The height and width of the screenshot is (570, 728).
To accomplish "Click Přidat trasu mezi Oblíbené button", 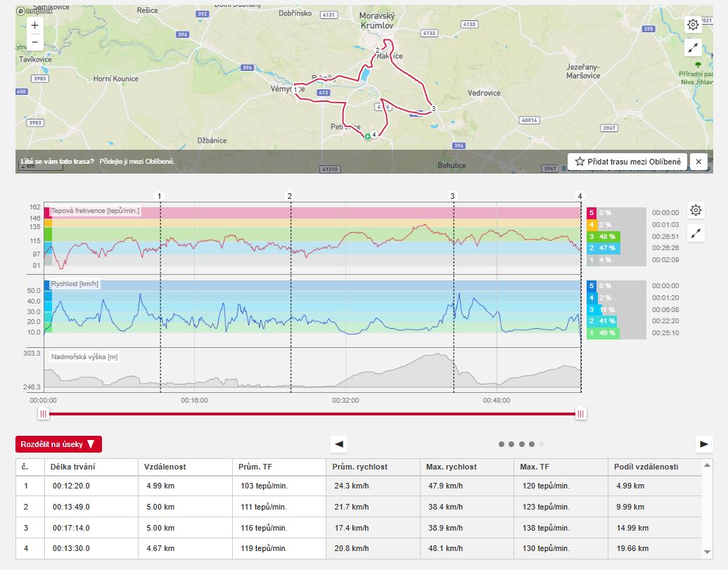I will 627,162.
